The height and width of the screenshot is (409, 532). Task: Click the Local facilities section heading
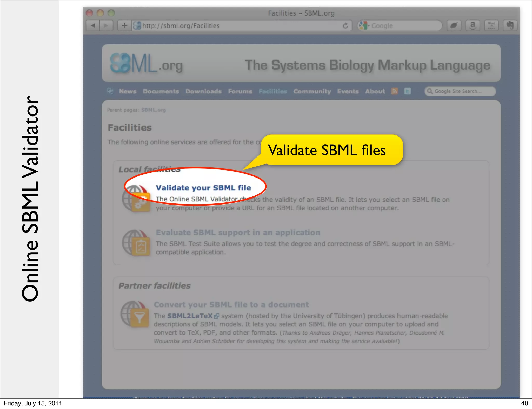[149, 169]
